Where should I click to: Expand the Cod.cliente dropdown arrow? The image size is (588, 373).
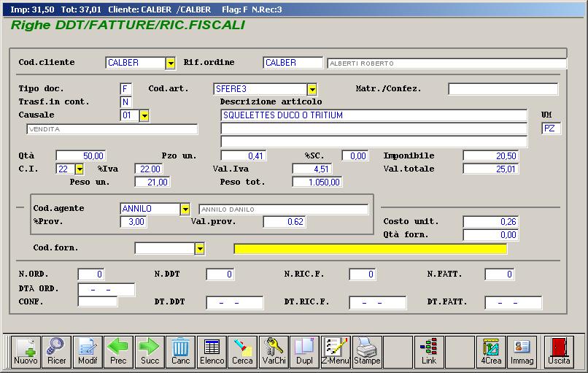171,63
